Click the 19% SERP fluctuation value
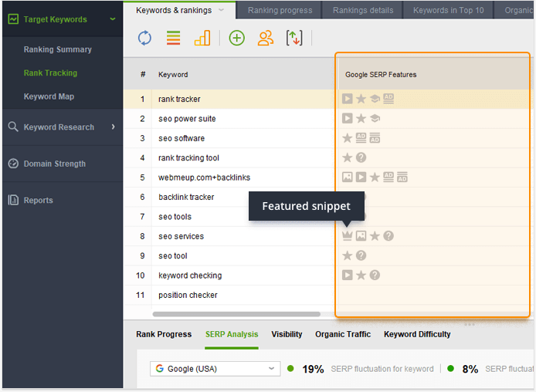The width and height of the screenshot is (536, 392). [x=313, y=369]
